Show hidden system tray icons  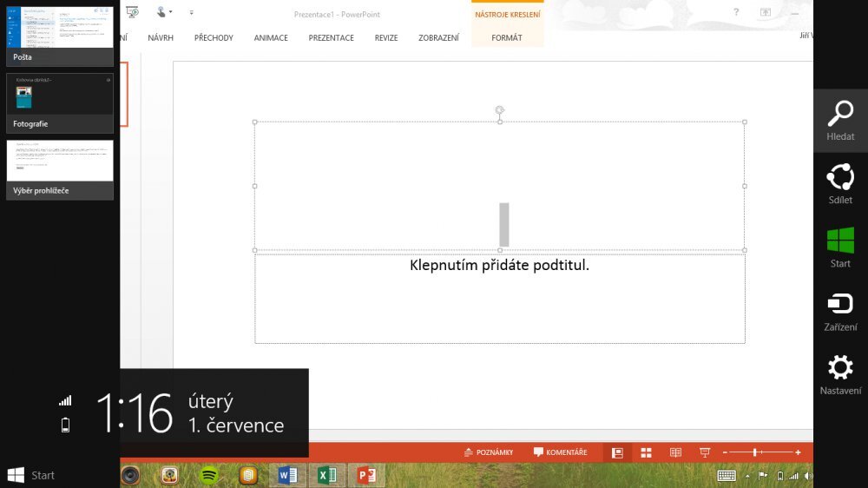coord(747,476)
